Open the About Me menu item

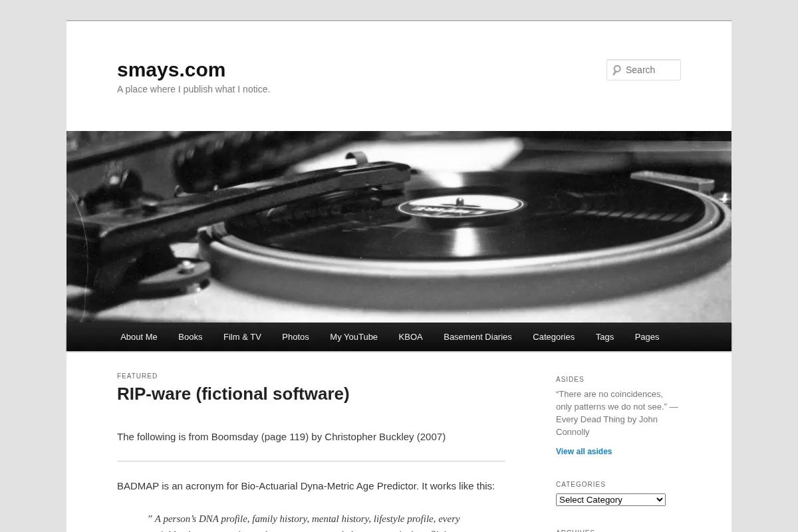coord(139,337)
